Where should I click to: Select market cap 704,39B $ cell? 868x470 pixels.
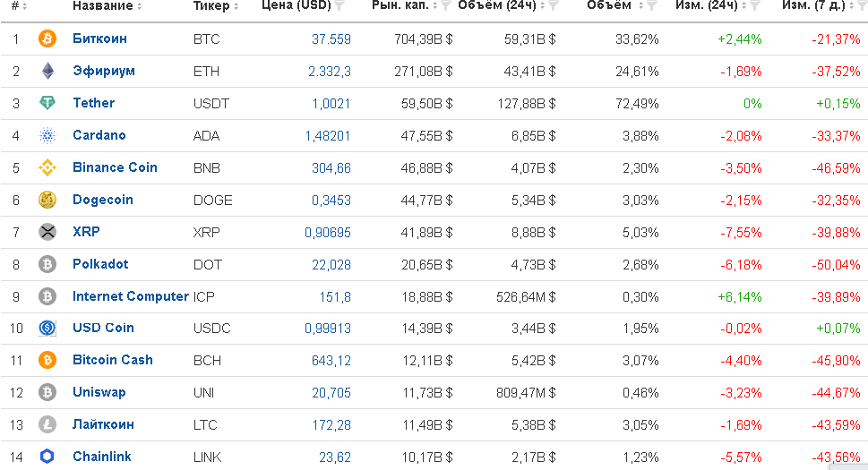424,39
